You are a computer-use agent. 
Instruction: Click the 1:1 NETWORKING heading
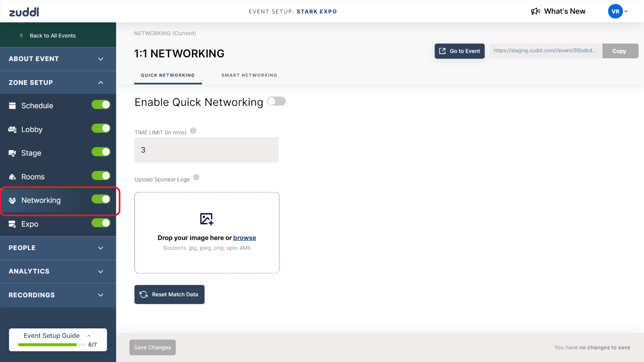click(179, 54)
